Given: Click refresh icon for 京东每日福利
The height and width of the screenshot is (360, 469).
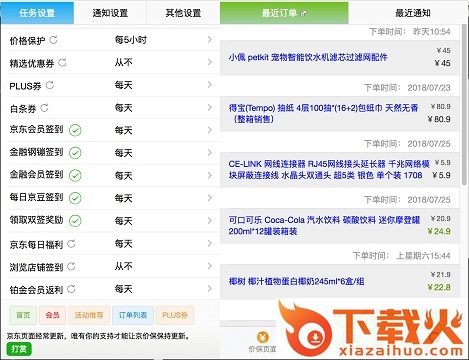Looking at the screenshot, I should click(x=71, y=244).
